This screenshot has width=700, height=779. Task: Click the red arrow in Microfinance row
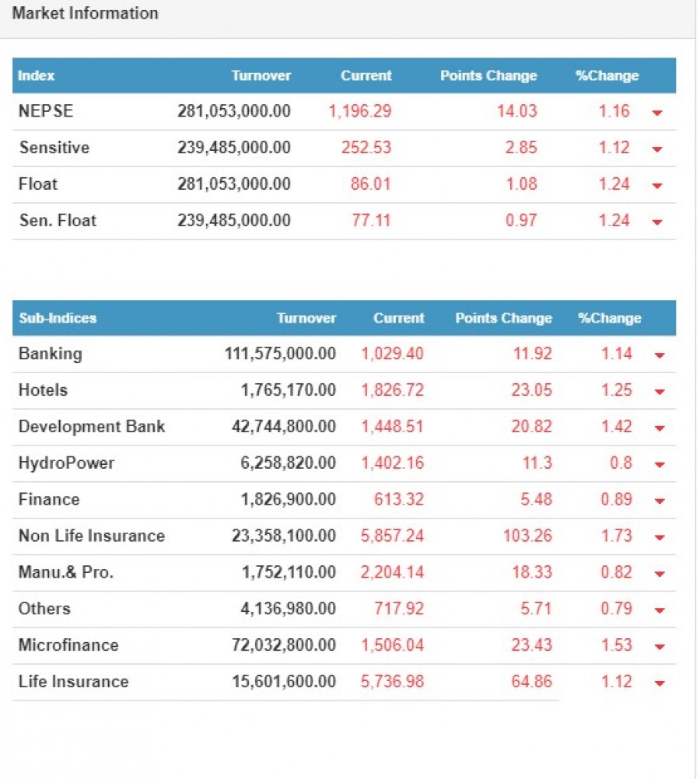point(660,647)
